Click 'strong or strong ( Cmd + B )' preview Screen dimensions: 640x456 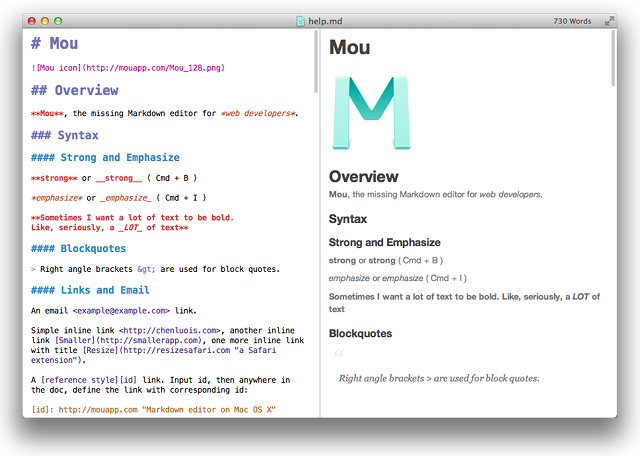(x=386, y=260)
